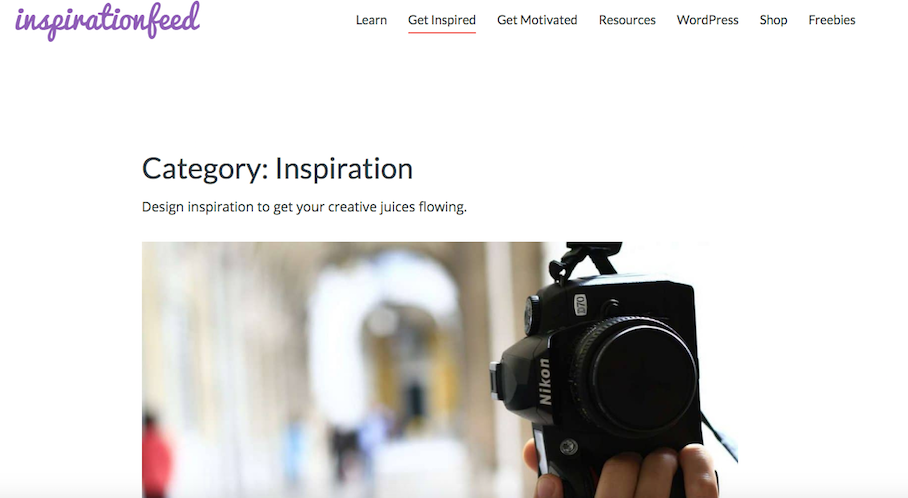Click the Nikon brand label on the camera
908x498 pixels.
coord(544,381)
